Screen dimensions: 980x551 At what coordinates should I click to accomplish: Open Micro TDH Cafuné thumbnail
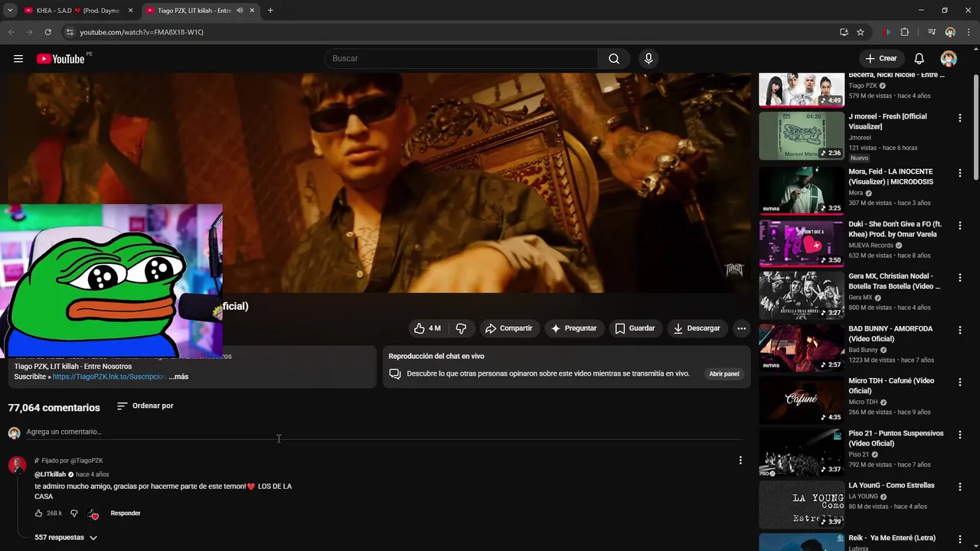coord(802,399)
